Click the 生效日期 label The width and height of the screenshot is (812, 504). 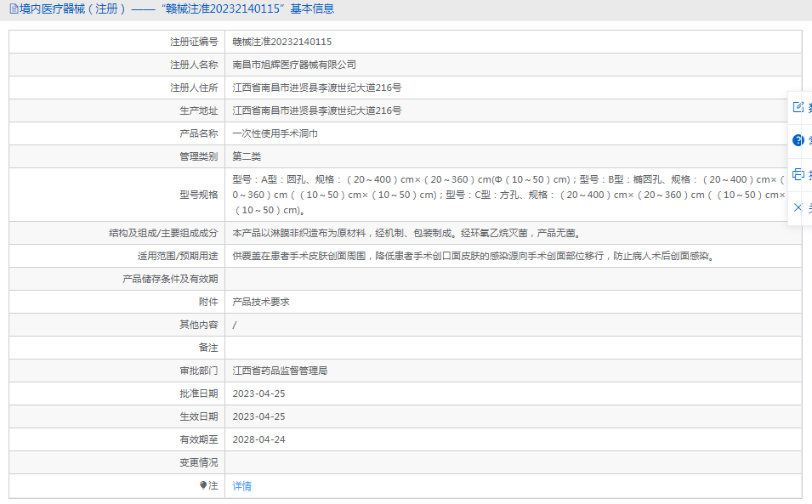pyautogui.click(x=199, y=416)
